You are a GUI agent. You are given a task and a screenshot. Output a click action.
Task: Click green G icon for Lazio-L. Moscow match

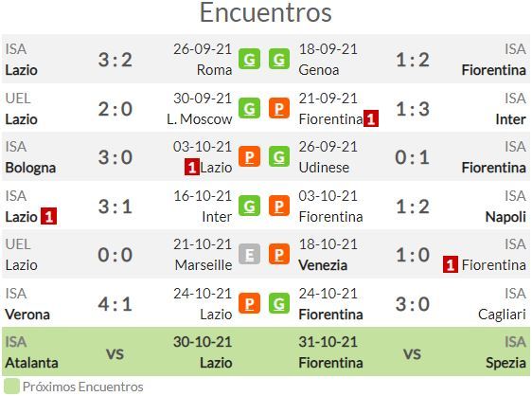249,108
